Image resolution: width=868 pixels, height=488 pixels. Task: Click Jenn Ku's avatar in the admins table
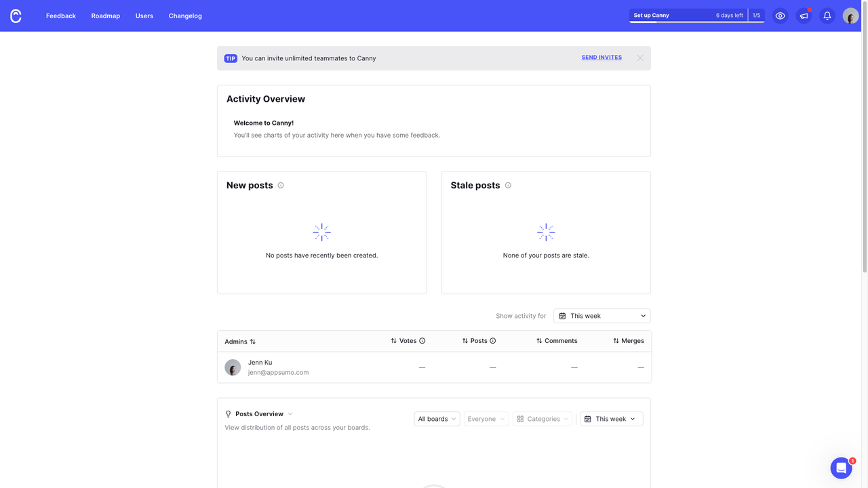[x=233, y=367]
